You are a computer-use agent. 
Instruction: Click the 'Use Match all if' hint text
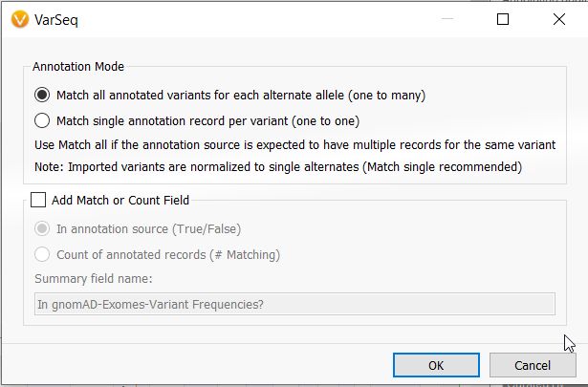pos(295,145)
